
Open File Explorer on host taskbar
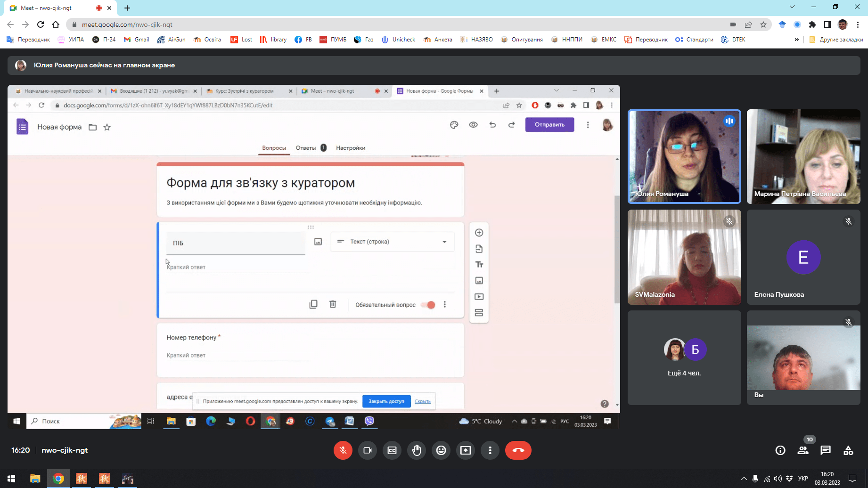pos(35,479)
